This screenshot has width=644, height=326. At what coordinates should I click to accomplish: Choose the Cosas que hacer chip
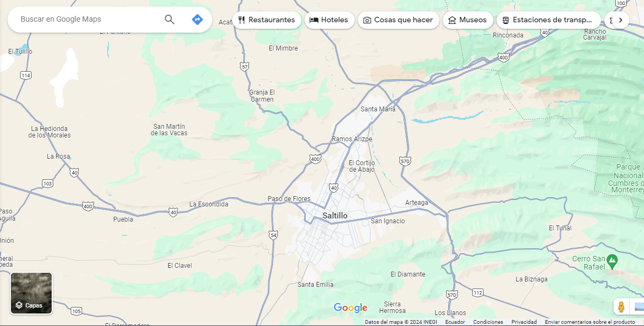(398, 20)
